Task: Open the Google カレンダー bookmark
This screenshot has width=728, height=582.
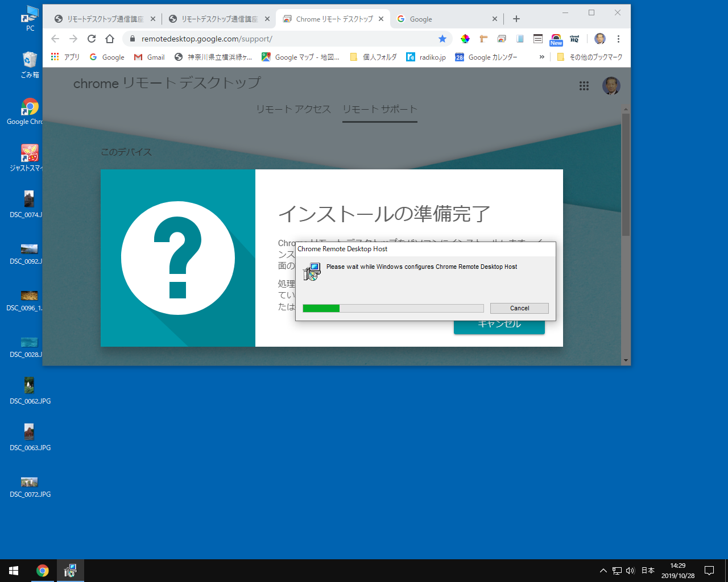Action: coord(486,57)
